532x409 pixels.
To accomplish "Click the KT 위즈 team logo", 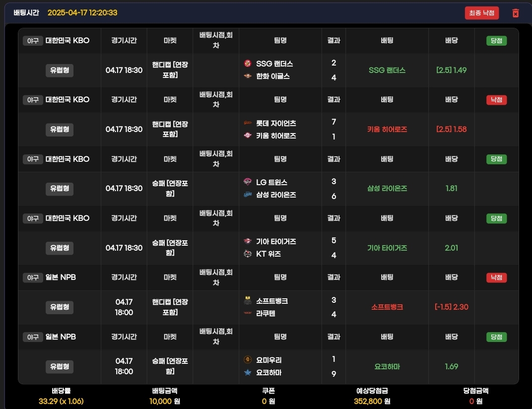I will pyautogui.click(x=248, y=254).
